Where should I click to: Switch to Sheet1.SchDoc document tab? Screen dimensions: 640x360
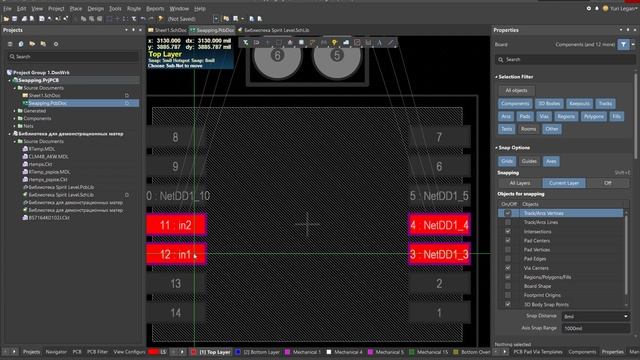167,30
